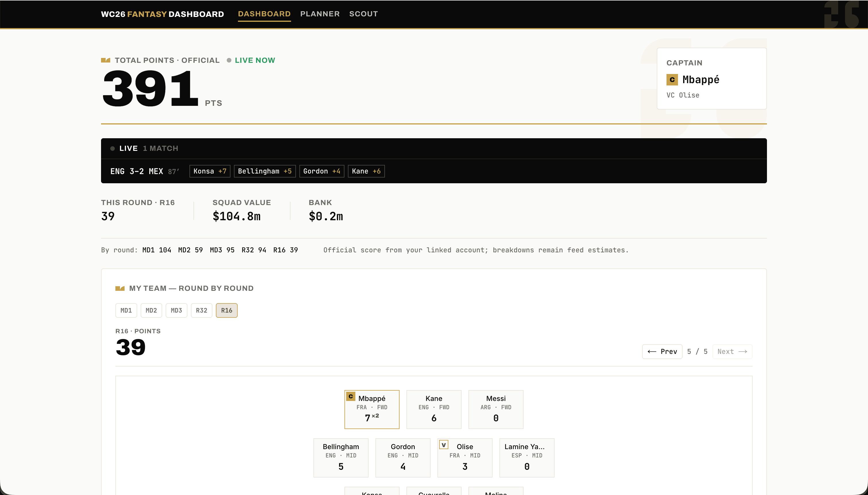Open the Lamine Ya... ESP MID card
868x495 pixels.
527,458
